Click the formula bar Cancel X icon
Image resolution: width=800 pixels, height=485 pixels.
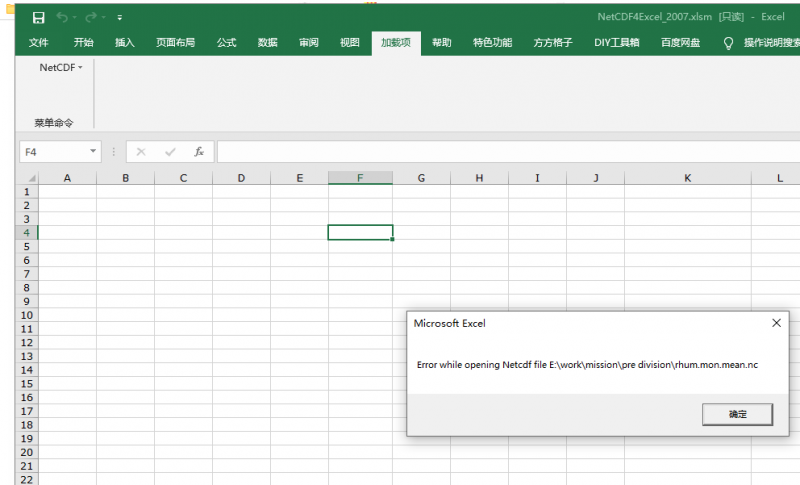(x=141, y=152)
